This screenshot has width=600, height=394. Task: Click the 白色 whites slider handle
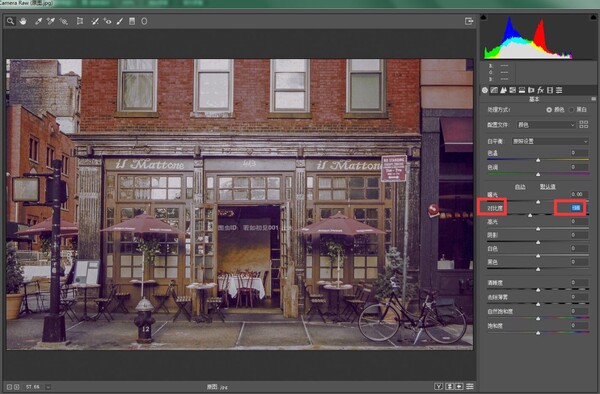pyautogui.click(x=538, y=256)
